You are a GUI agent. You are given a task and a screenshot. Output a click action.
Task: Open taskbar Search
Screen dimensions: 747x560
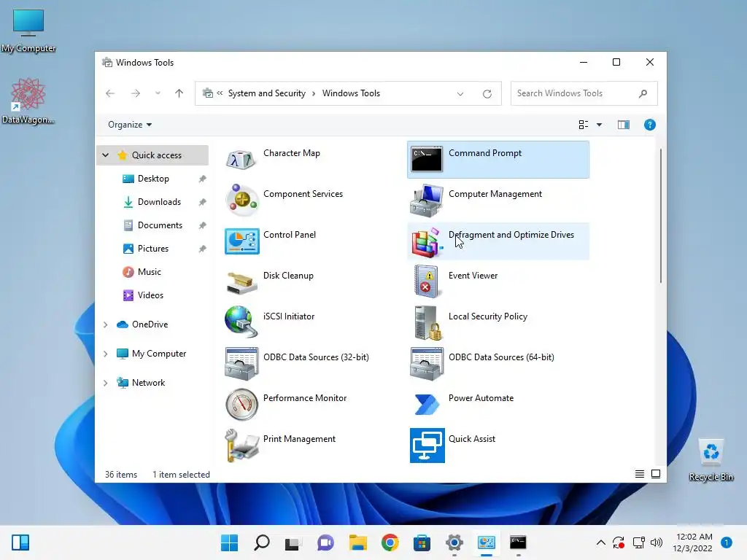pyautogui.click(x=262, y=542)
